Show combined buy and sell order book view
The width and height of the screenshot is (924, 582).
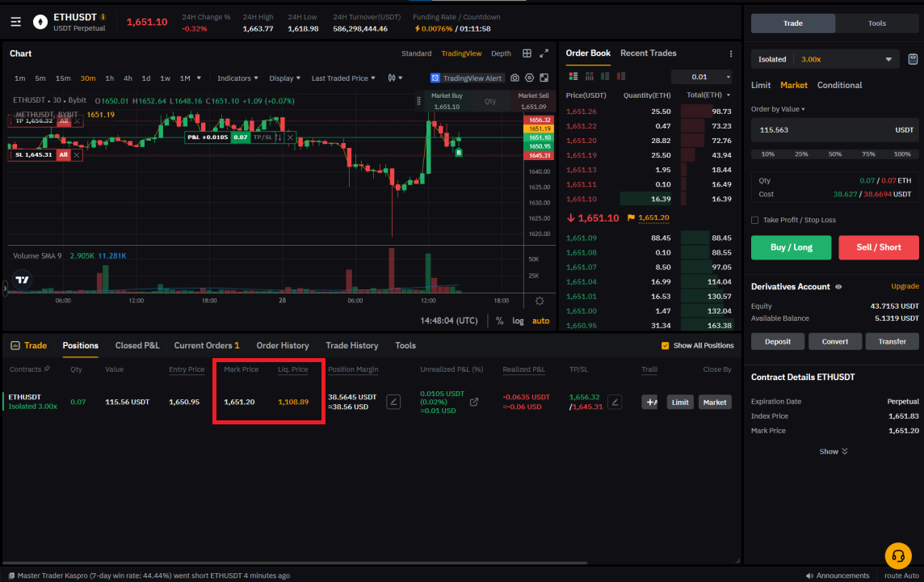pos(573,77)
